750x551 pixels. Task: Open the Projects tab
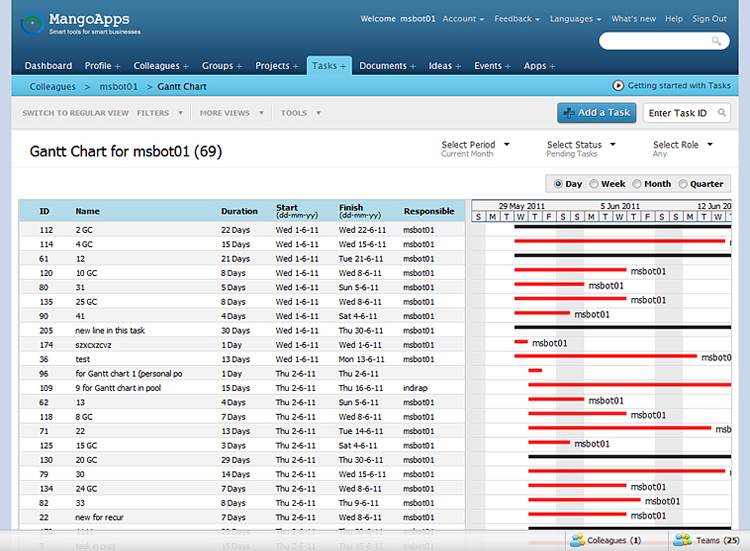pyautogui.click(x=272, y=66)
